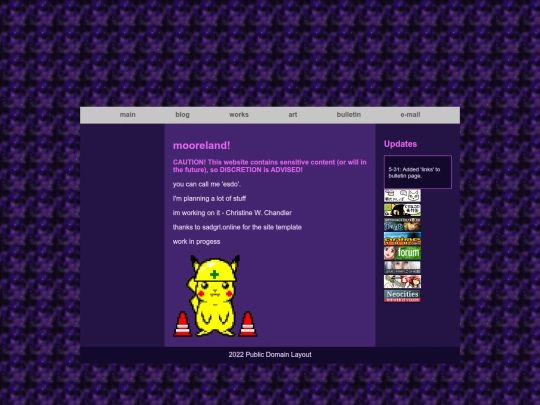Click the grey face banner badge
This screenshot has height=405, width=540.
click(x=402, y=267)
